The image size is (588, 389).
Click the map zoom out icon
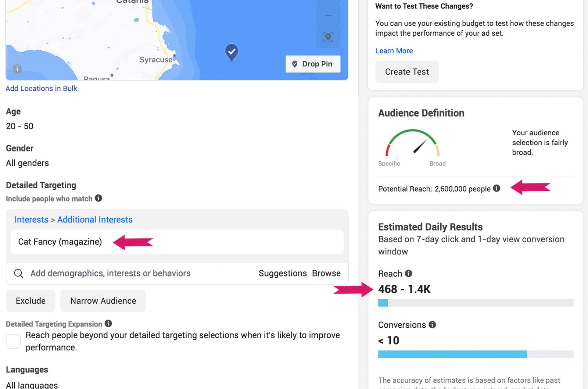[x=328, y=15]
